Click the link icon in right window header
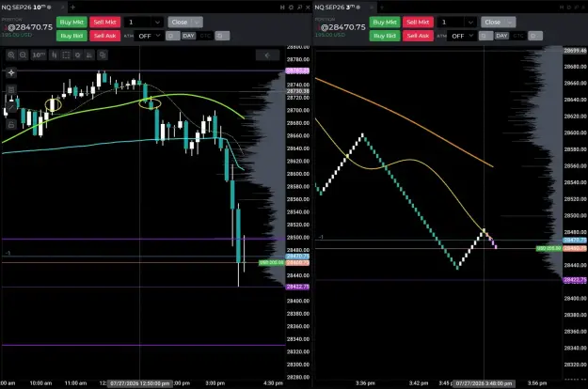The width and height of the screenshot is (588, 389). pyautogui.click(x=561, y=8)
